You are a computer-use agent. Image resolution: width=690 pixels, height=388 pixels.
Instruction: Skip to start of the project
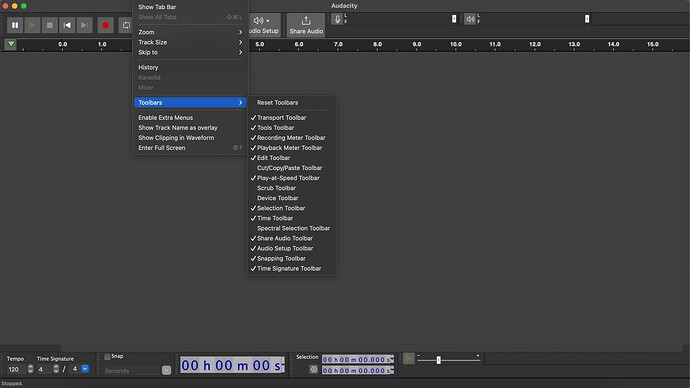point(67,25)
